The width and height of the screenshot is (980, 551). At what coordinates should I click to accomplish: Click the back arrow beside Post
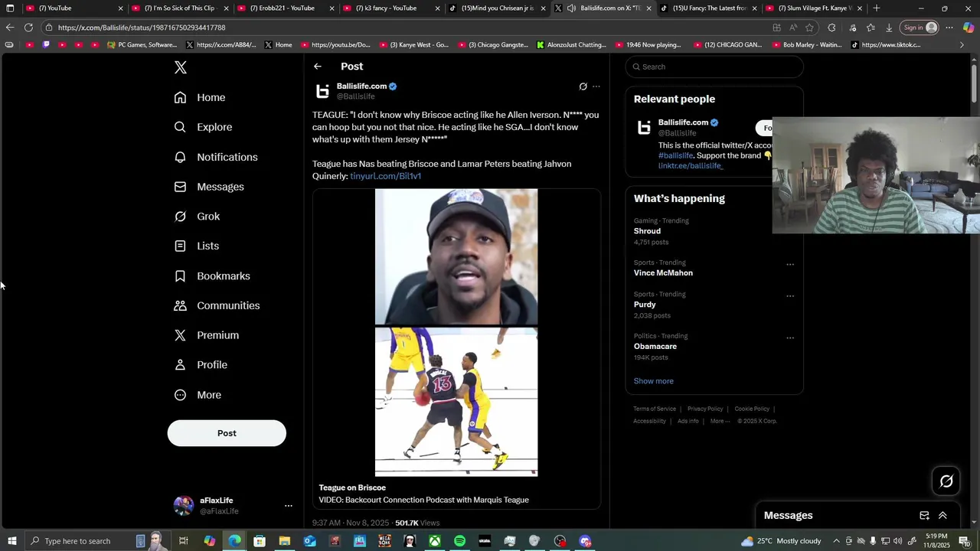click(318, 67)
